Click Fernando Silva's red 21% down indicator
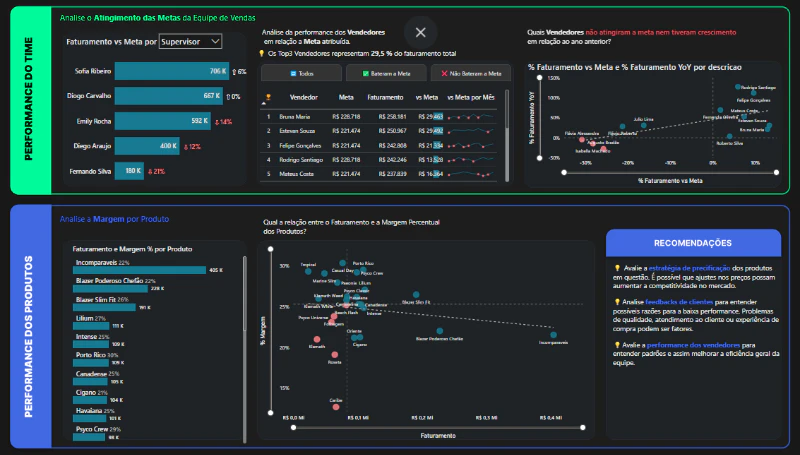 pyautogui.click(x=156, y=171)
